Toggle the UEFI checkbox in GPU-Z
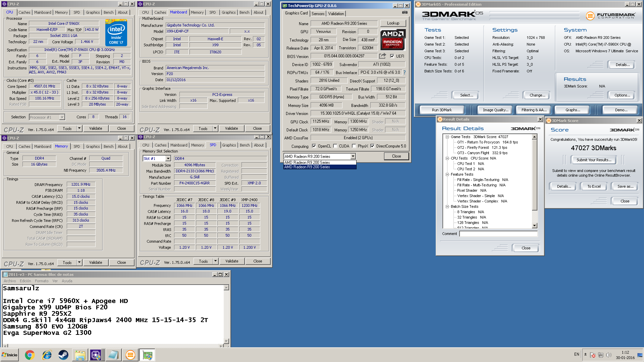Image resolution: width=644 pixels, height=362 pixels. coord(392,56)
